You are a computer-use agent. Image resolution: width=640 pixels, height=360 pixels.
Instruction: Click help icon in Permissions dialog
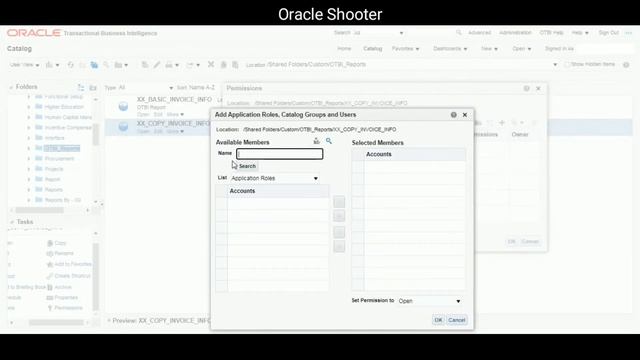(527, 89)
